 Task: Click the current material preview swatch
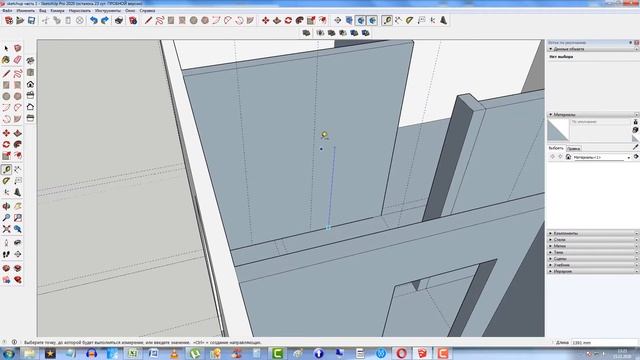point(558,130)
